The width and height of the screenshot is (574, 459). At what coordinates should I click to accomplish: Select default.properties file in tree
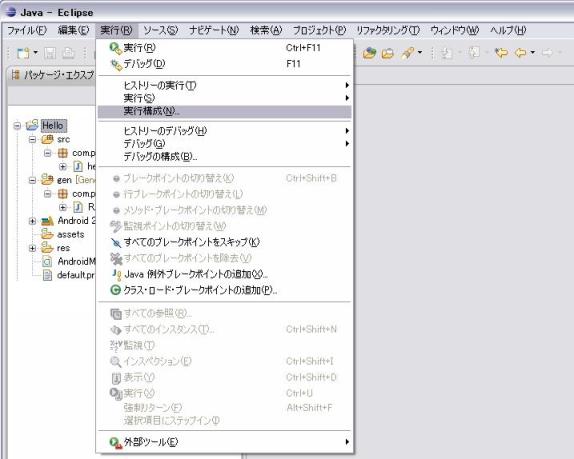pyautogui.click(x=77, y=275)
